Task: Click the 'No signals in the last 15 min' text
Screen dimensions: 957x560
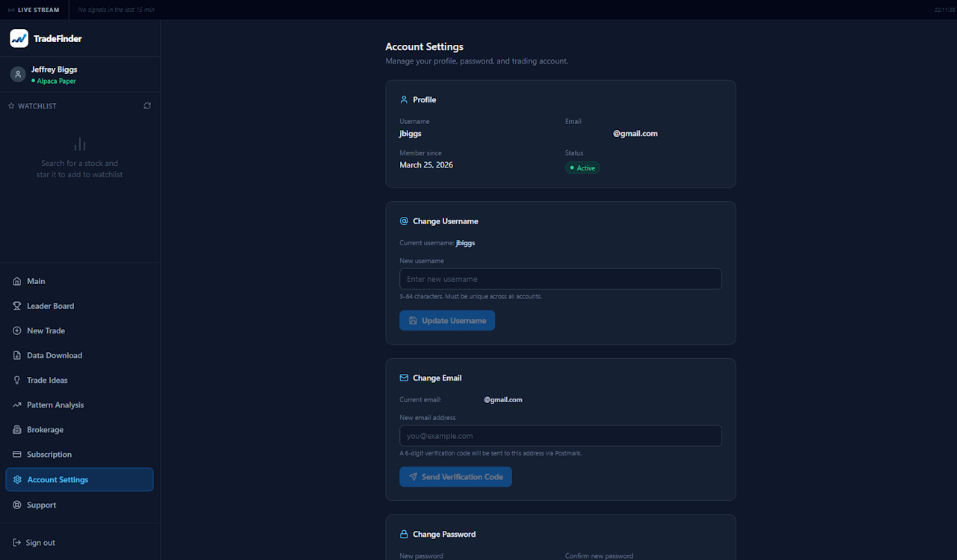Action: (x=117, y=10)
